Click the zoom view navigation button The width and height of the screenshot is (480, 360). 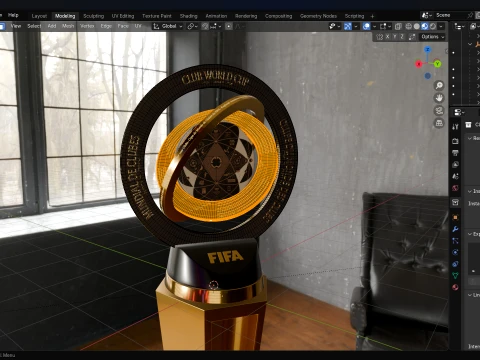tap(439, 86)
